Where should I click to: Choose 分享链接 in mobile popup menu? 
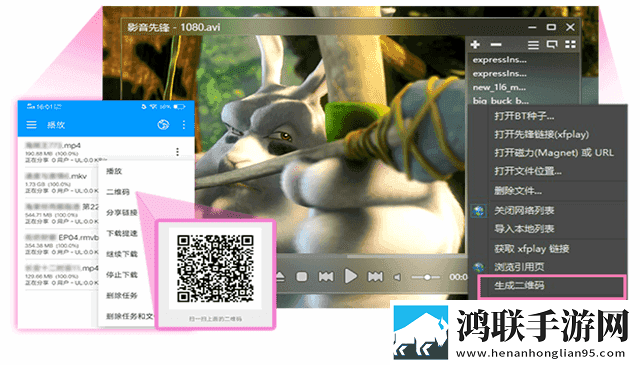122,212
